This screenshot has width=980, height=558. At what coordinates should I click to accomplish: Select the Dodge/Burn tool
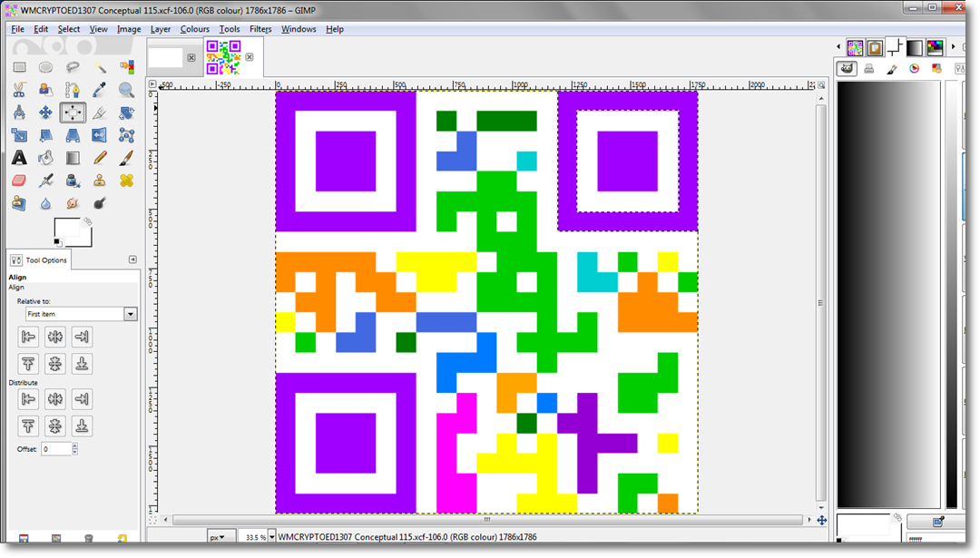point(100,203)
